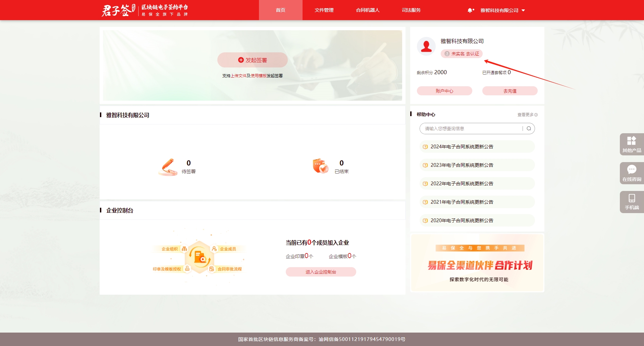The height and width of the screenshot is (346, 644).
Task: Click the search magnifier icon in help center
Action: 529,129
